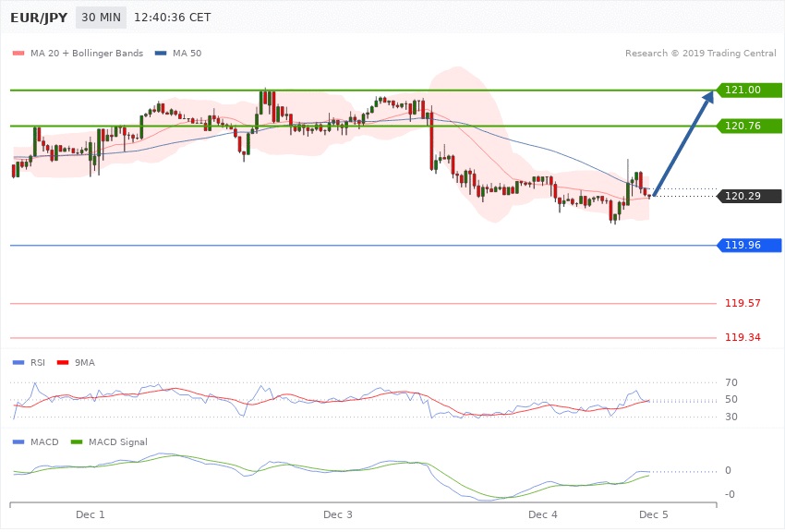Click the Dec 3 date axis label
The width and height of the screenshot is (785, 532).
click(x=338, y=514)
